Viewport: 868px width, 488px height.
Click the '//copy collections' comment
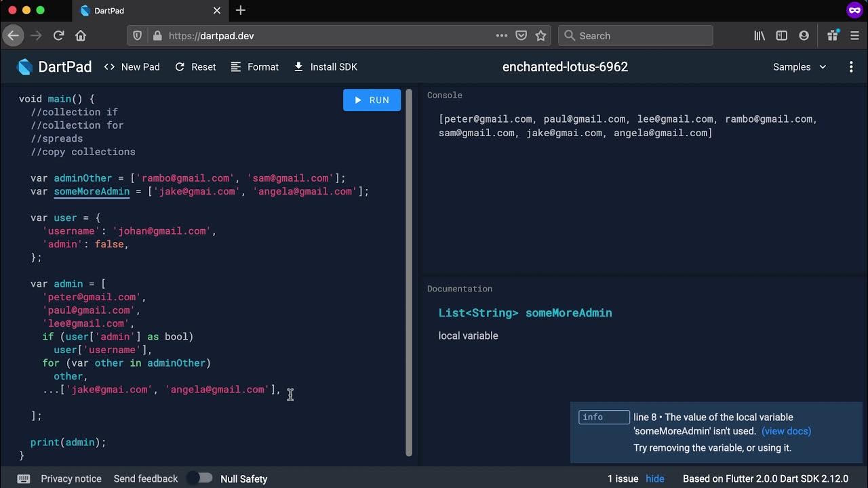coord(83,152)
